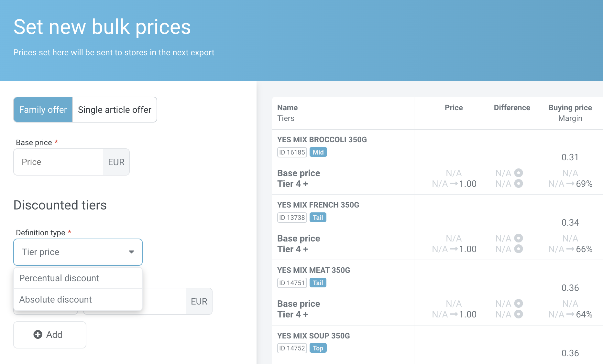Image resolution: width=603 pixels, height=364 pixels.
Task: Select YES MIX MEAT 350G name
Action: (x=313, y=270)
